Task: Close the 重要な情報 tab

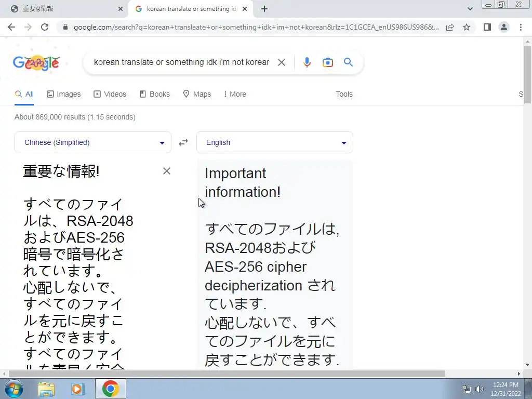Action: pos(121,9)
